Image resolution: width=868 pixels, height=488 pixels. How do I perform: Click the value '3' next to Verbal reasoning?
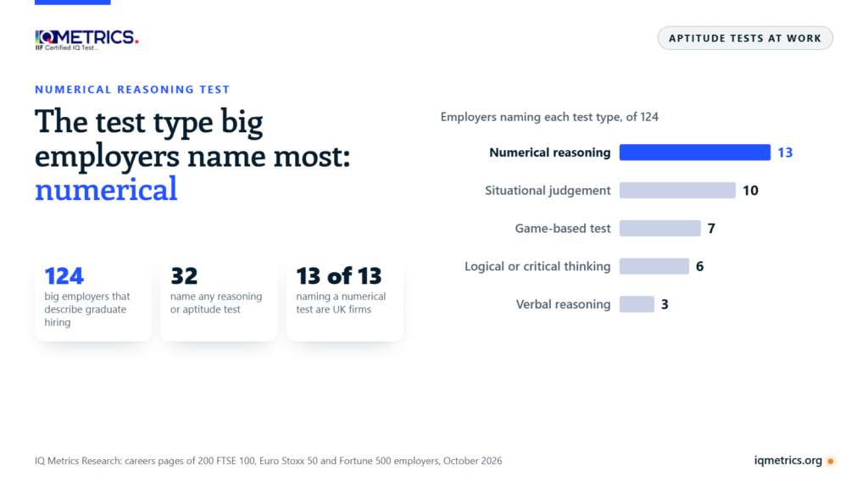coord(665,304)
